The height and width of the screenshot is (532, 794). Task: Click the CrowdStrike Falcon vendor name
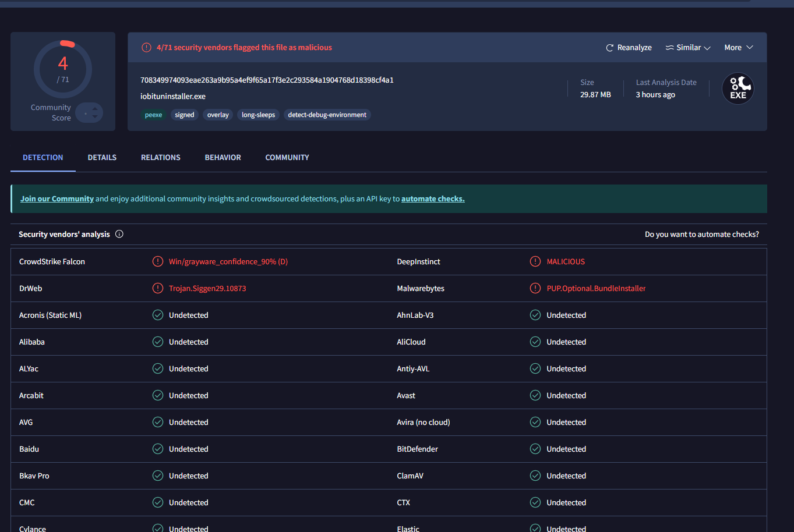tap(52, 262)
